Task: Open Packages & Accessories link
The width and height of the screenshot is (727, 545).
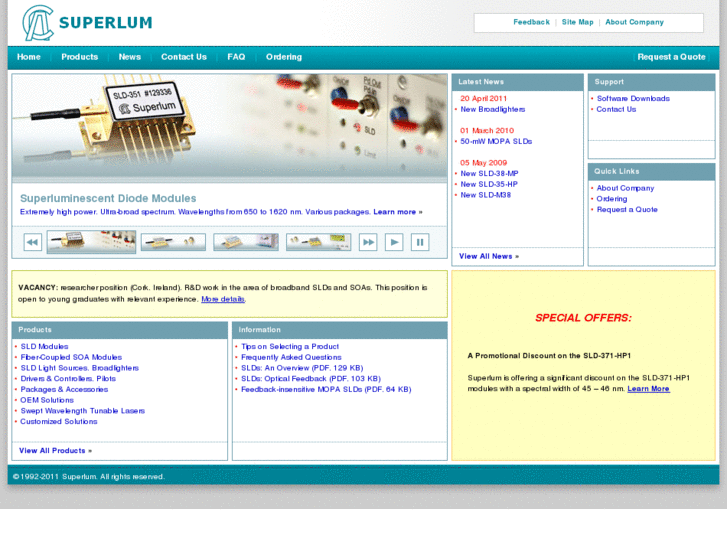Action: (x=64, y=389)
